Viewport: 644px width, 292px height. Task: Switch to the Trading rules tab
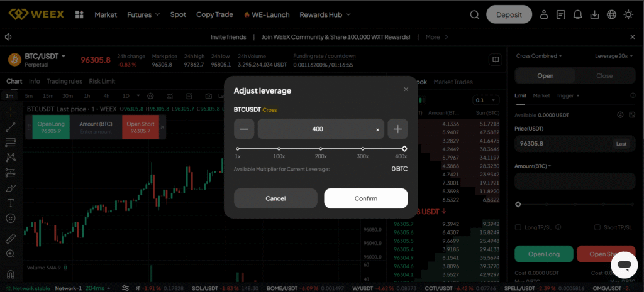(x=64, y=81)
